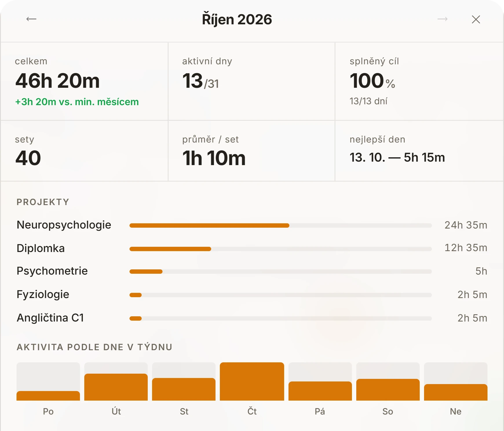Open the Diplomka project row
504x431 pixels.
[x=252, y=248]
